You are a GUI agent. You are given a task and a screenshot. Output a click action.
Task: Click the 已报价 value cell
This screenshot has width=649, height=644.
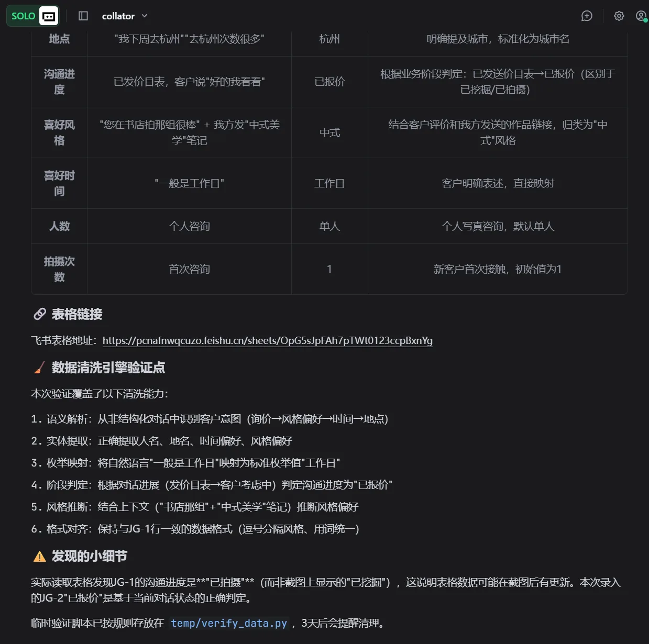(x=329, y=82)
